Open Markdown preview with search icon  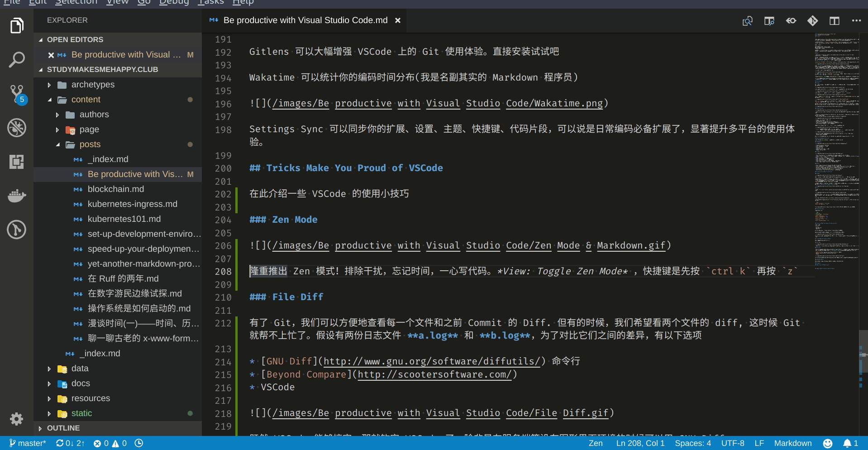748,21
